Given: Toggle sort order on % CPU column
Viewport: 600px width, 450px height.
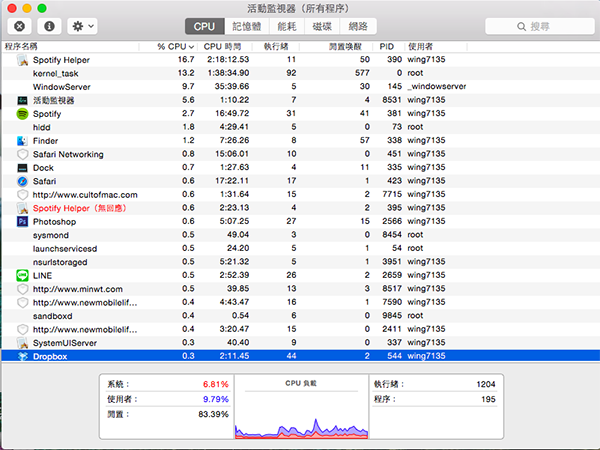Looking at the screenshot, I should [x=168, y=47].
